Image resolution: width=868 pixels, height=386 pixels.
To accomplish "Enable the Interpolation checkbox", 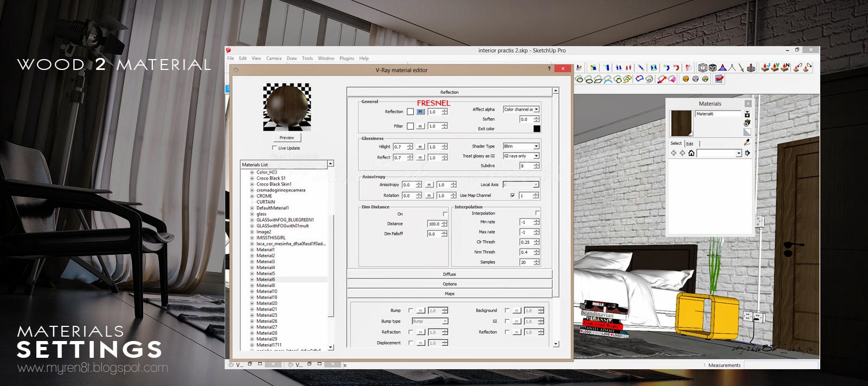I will tap(537, 213).
